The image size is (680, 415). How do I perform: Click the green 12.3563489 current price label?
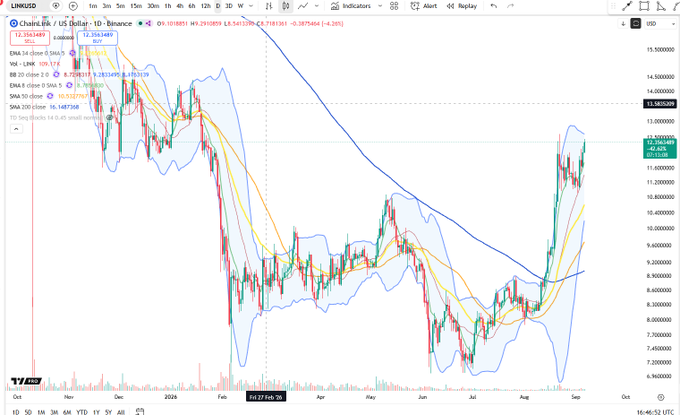[x=660, y=148]
